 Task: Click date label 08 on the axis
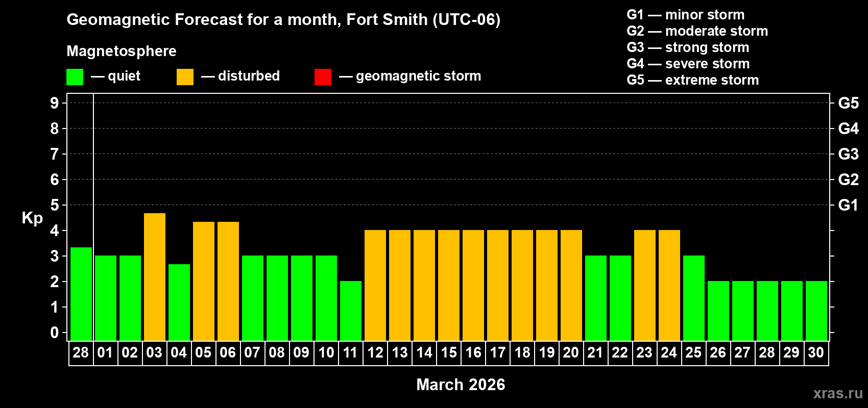pos(277,352)
